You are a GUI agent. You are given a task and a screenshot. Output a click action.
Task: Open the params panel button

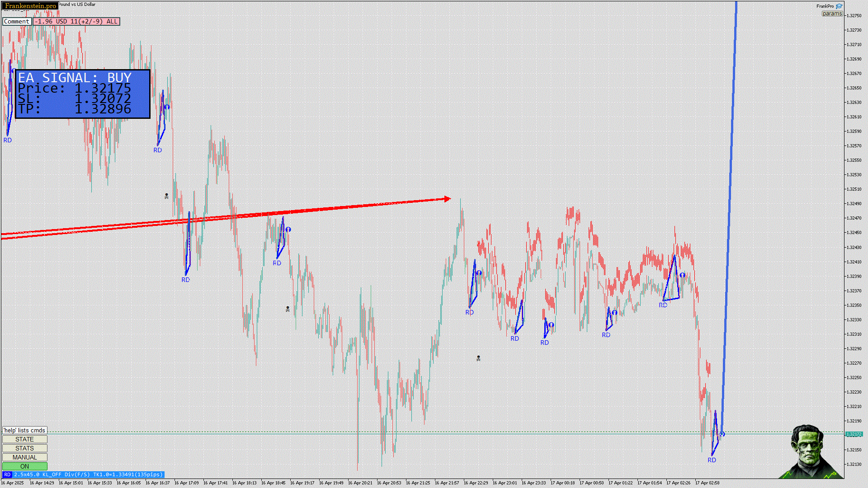[x=832, y=14]
